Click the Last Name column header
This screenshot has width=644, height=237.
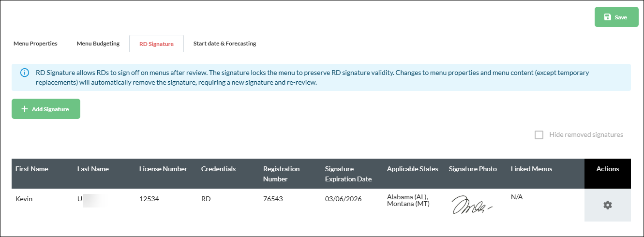pyautogui.click(x=93, y=169)
